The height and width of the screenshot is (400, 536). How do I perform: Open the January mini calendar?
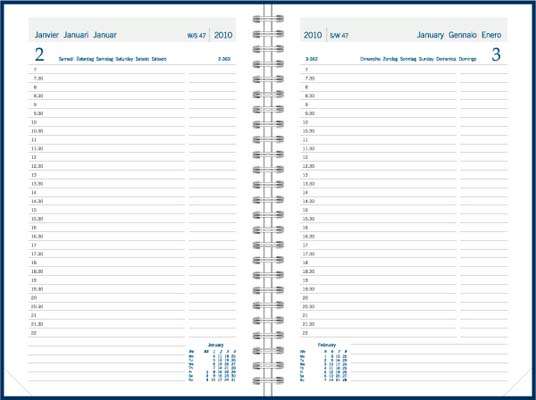(212, 362)
